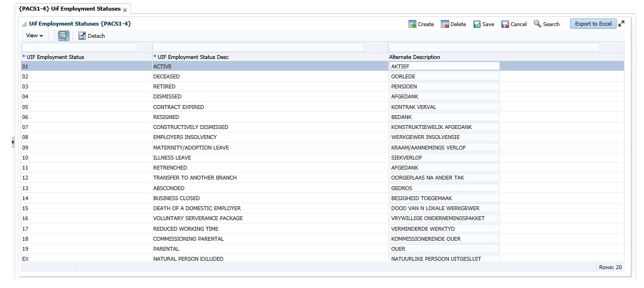Viewport: 644px width, 288px height.
Task: Detach the table with the Detach button
Action: click(x=92, y=36)
